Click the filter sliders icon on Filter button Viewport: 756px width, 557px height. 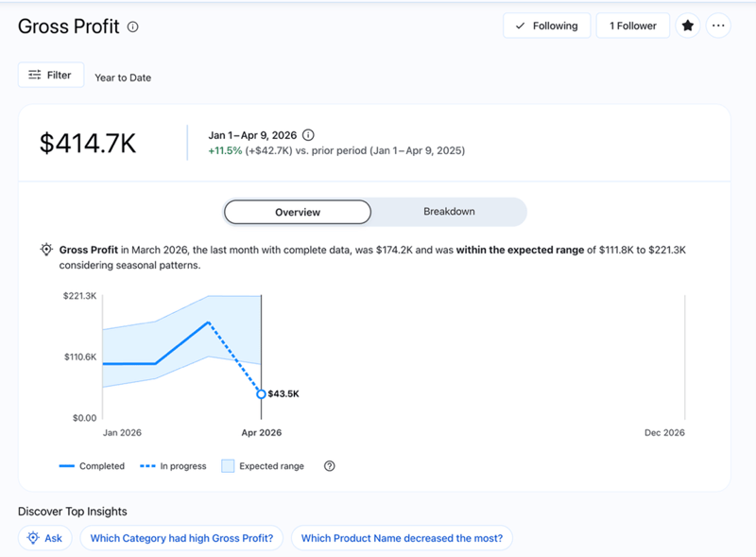coord(35,74)
